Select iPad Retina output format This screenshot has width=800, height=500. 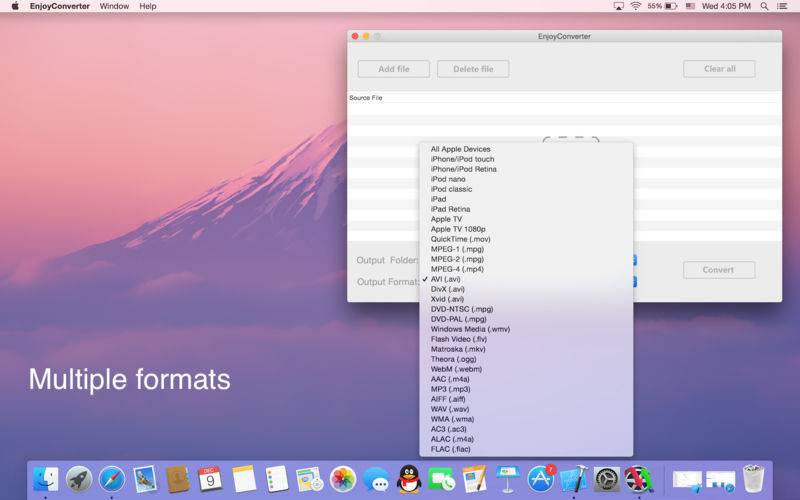[x=526, y=209]
